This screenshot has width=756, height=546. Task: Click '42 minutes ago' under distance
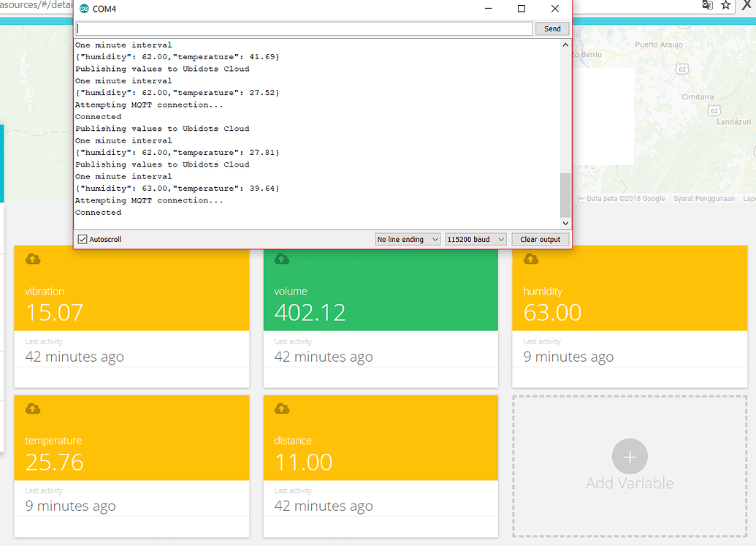coord(324,506)
